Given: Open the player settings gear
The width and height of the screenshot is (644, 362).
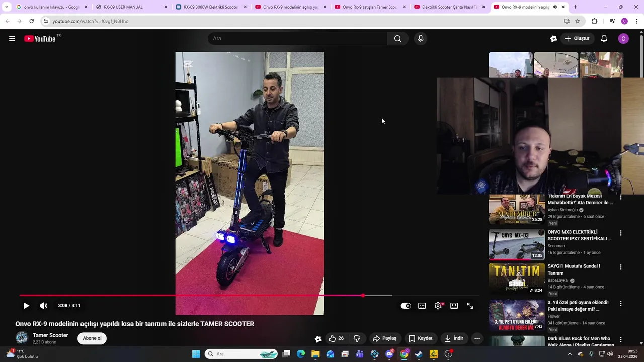Looking at the screenshot, I should click(x=438, y=306).
